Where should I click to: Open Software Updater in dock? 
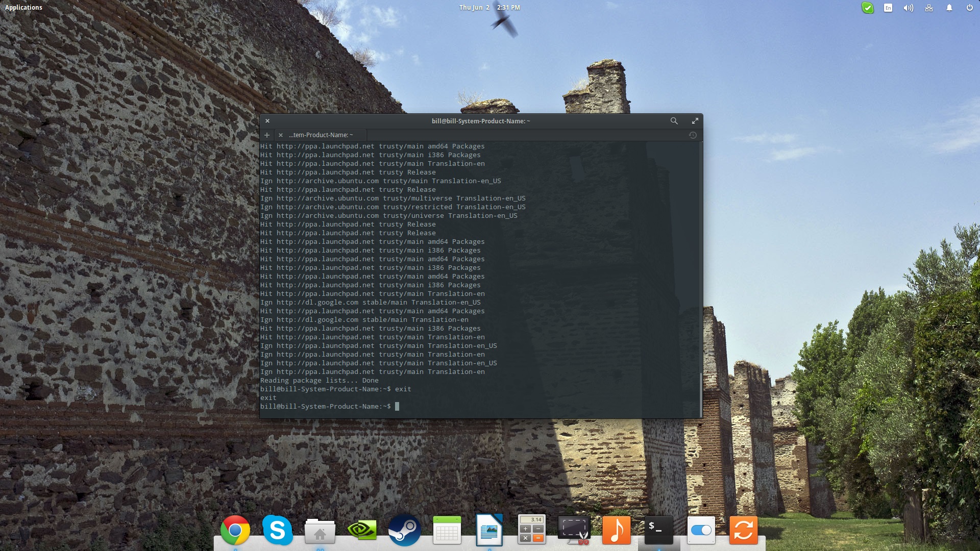[743, 531]
